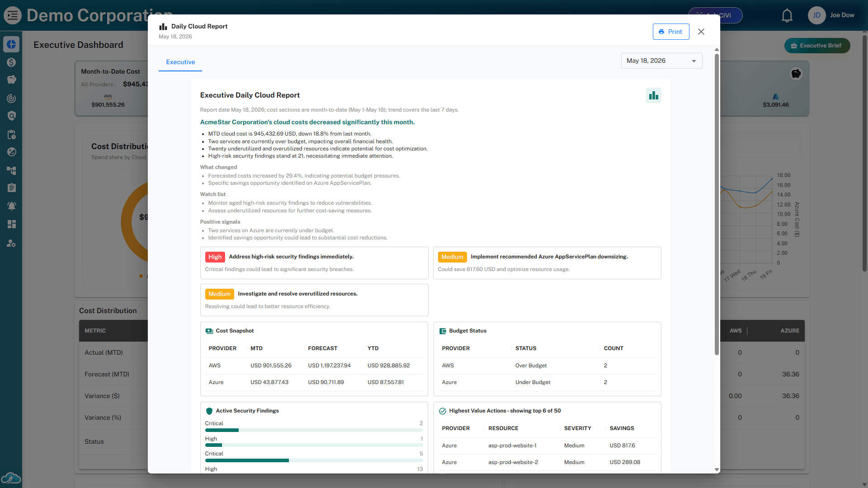Screen dimensions: 868x488
Task: Click the Forecast (MTD) metric row in dashboard
Action: click(113, 375)
